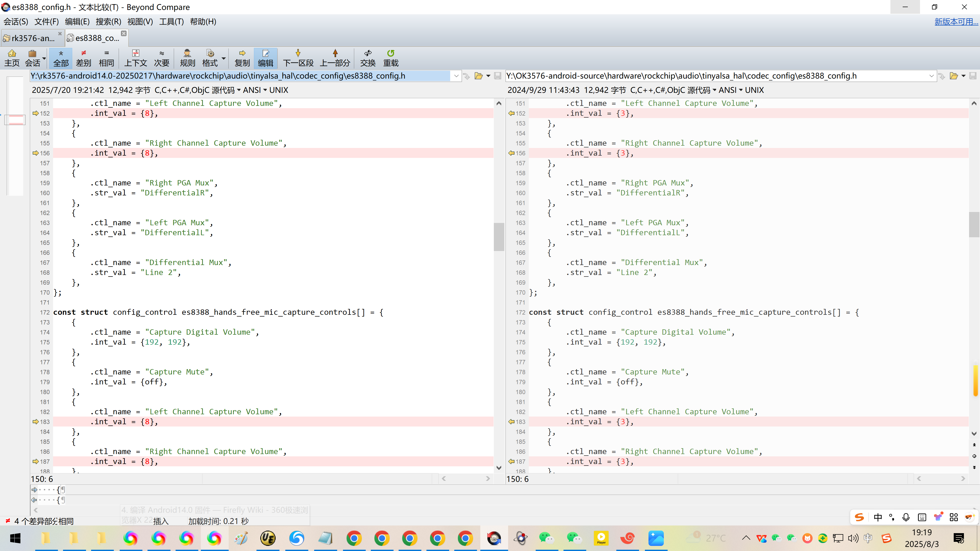Click copy-to-left arrow on right line 152
980x551 pixels.
tap(511, 113)
